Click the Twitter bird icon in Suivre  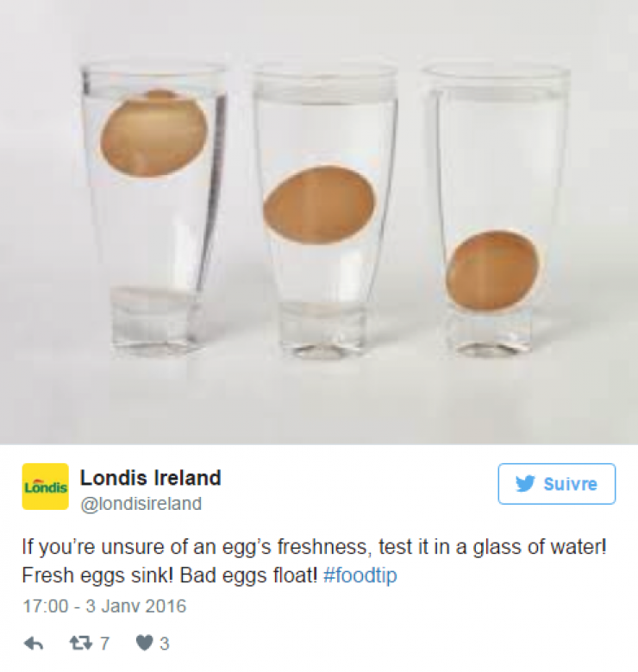coord(525,484)
